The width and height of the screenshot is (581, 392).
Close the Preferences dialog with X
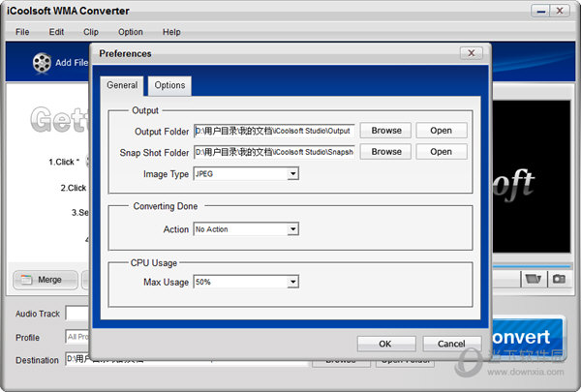pyautogui.click(x=472, y=53)
